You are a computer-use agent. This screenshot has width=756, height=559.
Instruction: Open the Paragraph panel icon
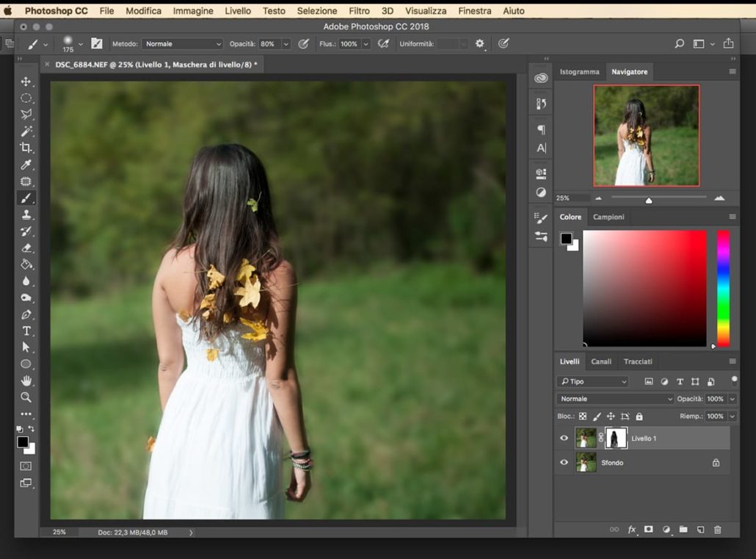pyautogui.click(x=541, y=129)
